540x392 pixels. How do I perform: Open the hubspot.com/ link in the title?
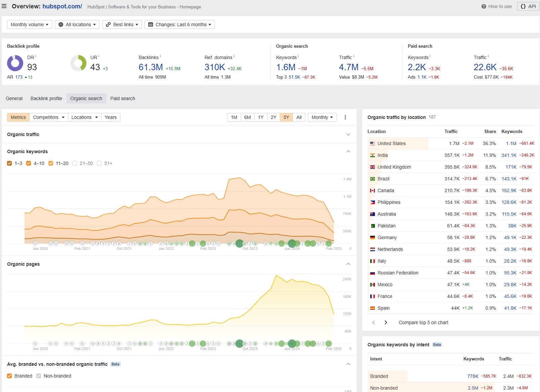click(x=62, y=6)
